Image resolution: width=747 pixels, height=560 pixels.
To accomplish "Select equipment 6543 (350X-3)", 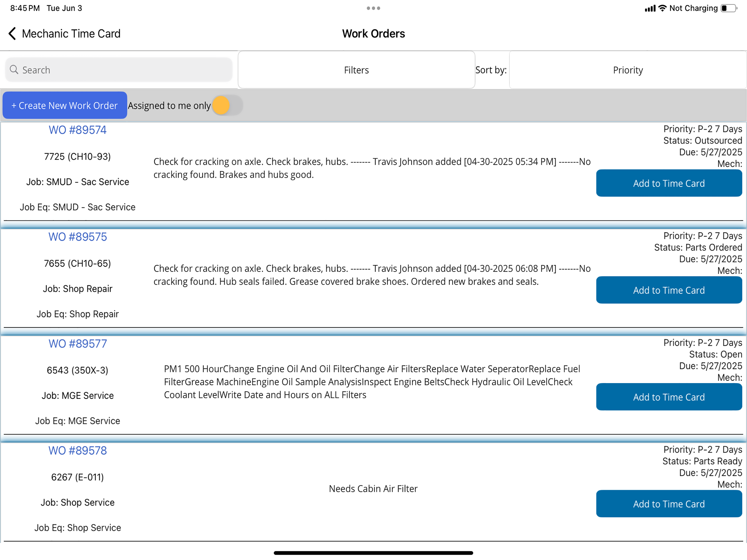I will pos(78,371).
